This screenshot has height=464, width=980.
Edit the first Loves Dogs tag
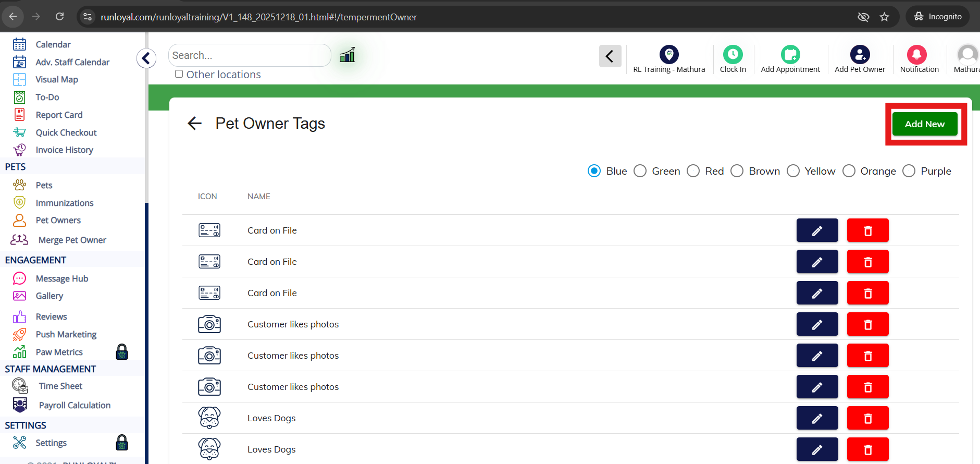pyautogui.click(x=817, y=418)
